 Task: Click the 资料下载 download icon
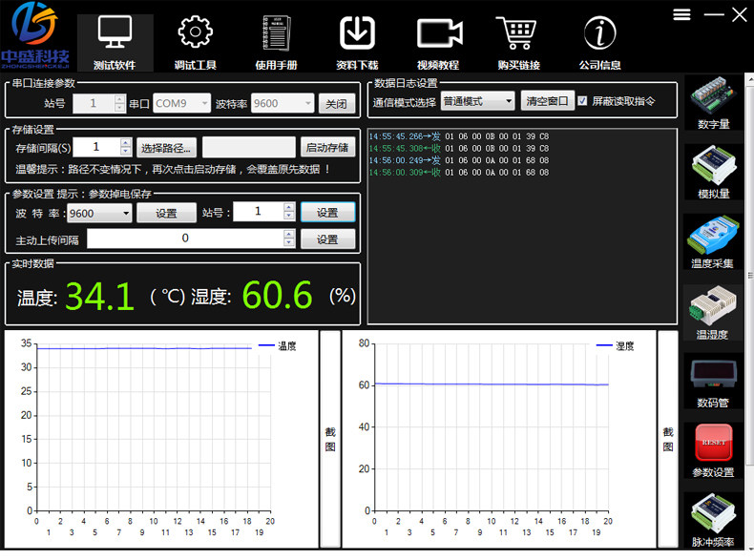(x=357, y=32)
